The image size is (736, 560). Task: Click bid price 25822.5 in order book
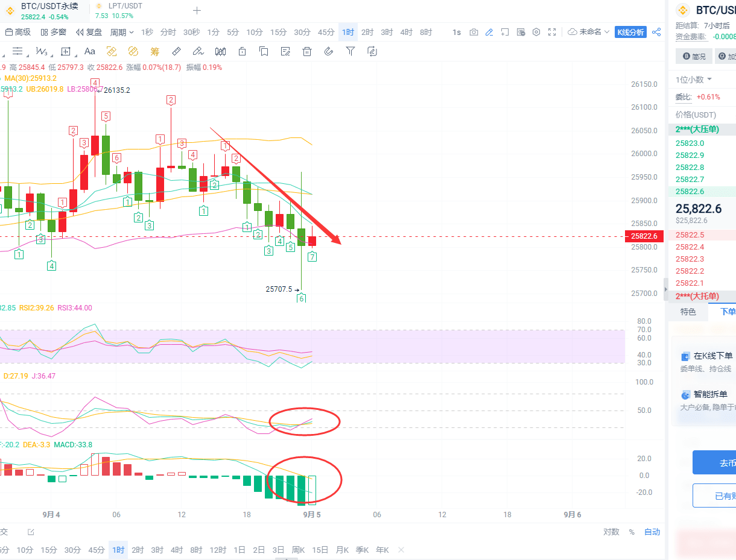click(690, 235)
